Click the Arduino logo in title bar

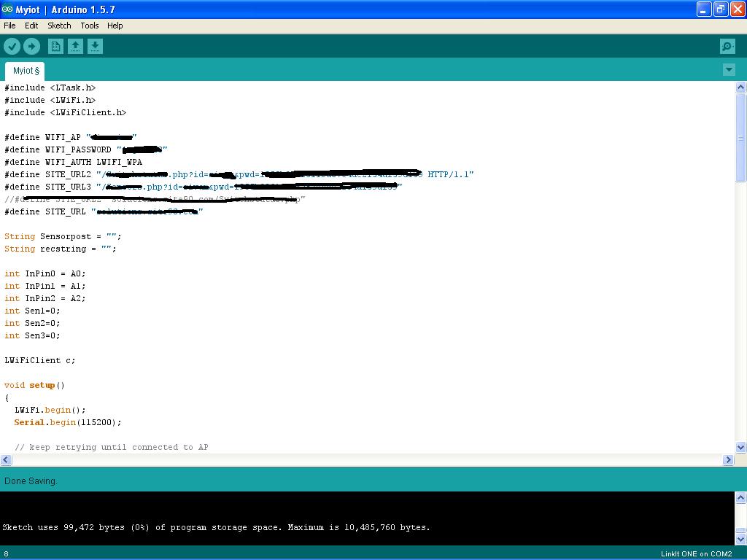7,9
